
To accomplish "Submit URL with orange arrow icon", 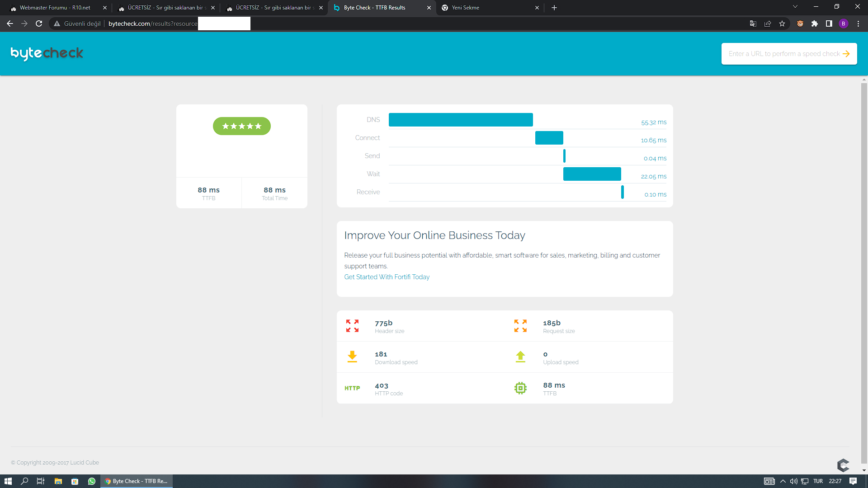I will click(x=846, y=54).
